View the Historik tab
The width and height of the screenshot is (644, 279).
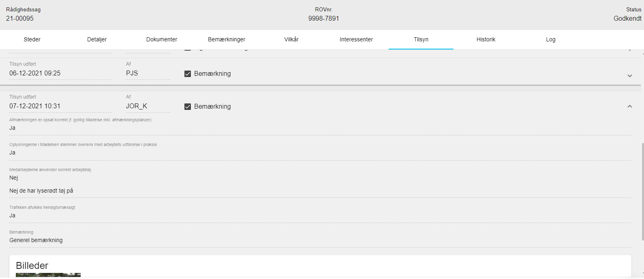pos(486,39)
